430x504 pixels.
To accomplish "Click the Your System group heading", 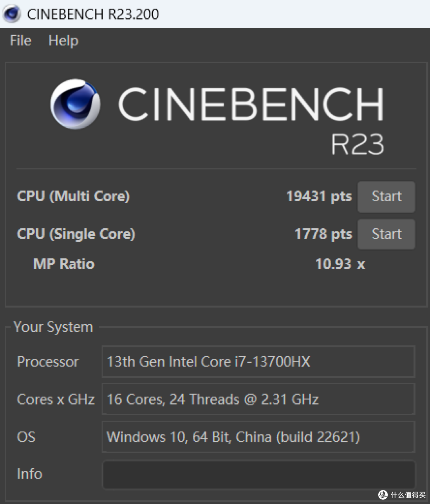I will [x=53, y=327].
